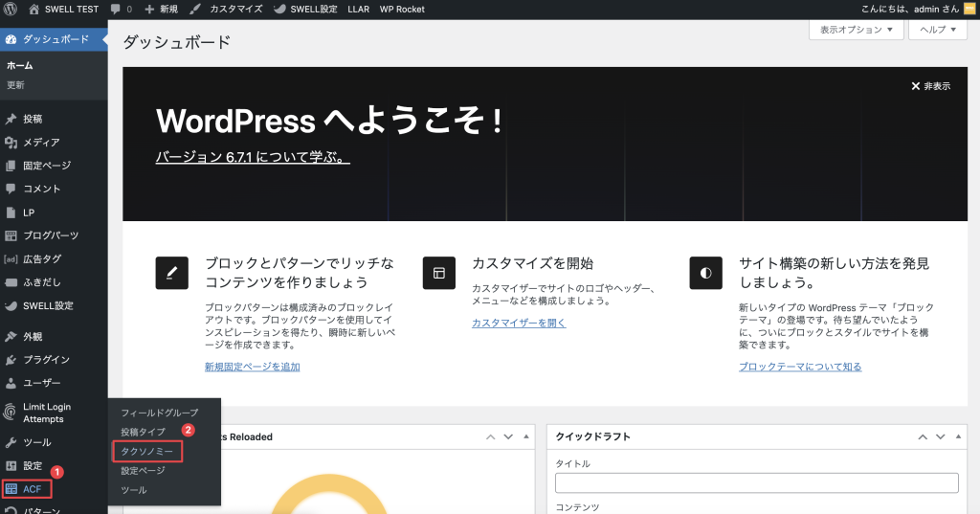The width and height of the screenshot is (980, 514).
Task: Open バージョン 6.7.1 について学ぶ link
Action: (253, 157)
